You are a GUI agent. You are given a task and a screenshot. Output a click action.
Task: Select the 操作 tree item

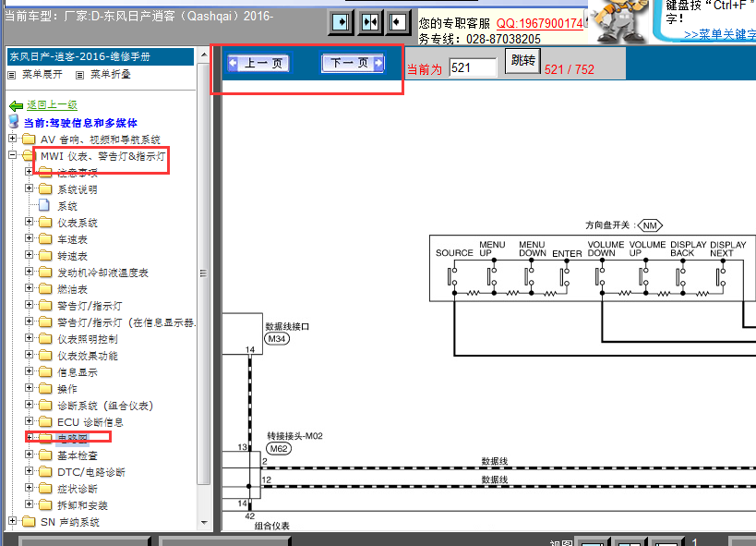[x=67, y=389]
